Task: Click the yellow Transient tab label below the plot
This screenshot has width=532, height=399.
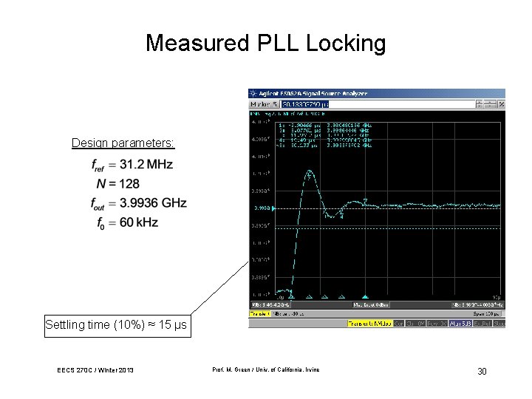Action: (259, 314)
